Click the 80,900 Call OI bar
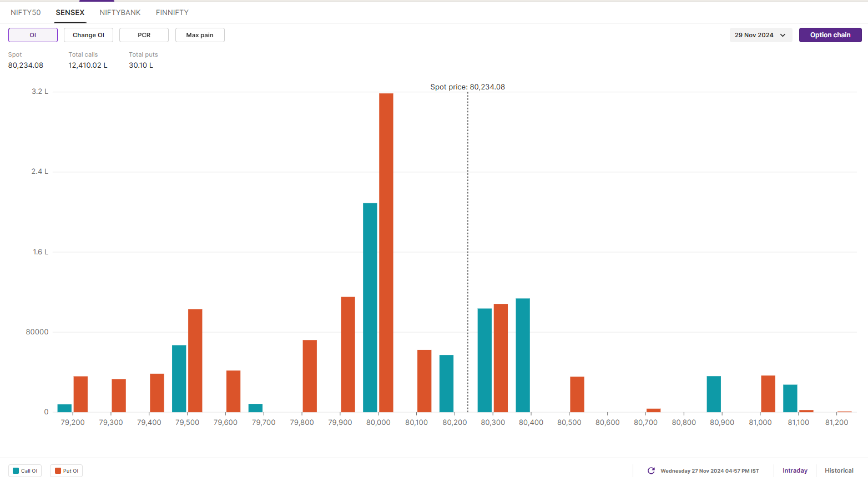The width and height of the screenshot is (868, 481). [714, 394]
